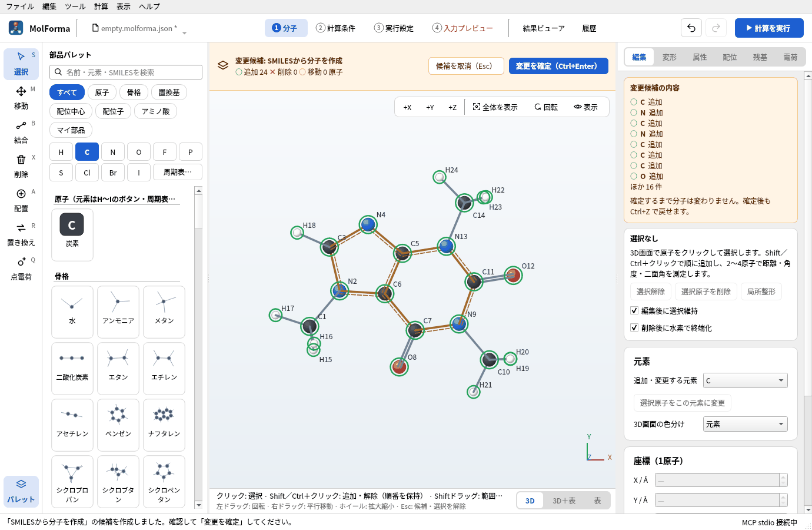Cancel candidate with 候補を取消 button
This screenshot has height=530, width=812.
coord(466,66)
